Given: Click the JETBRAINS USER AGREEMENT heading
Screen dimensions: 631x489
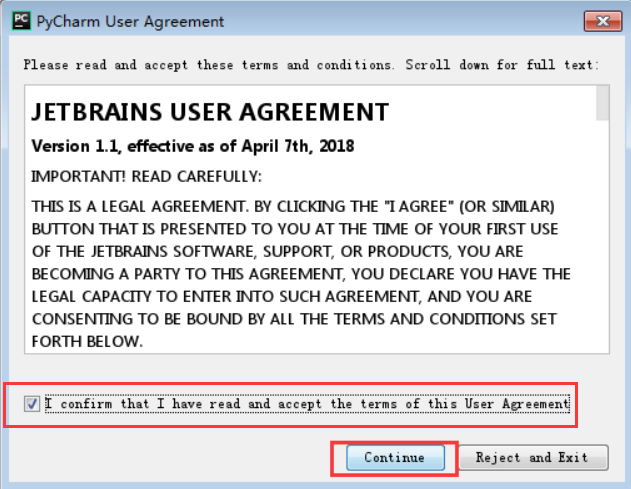Looking at the screenshot, I should click(210, 112).
